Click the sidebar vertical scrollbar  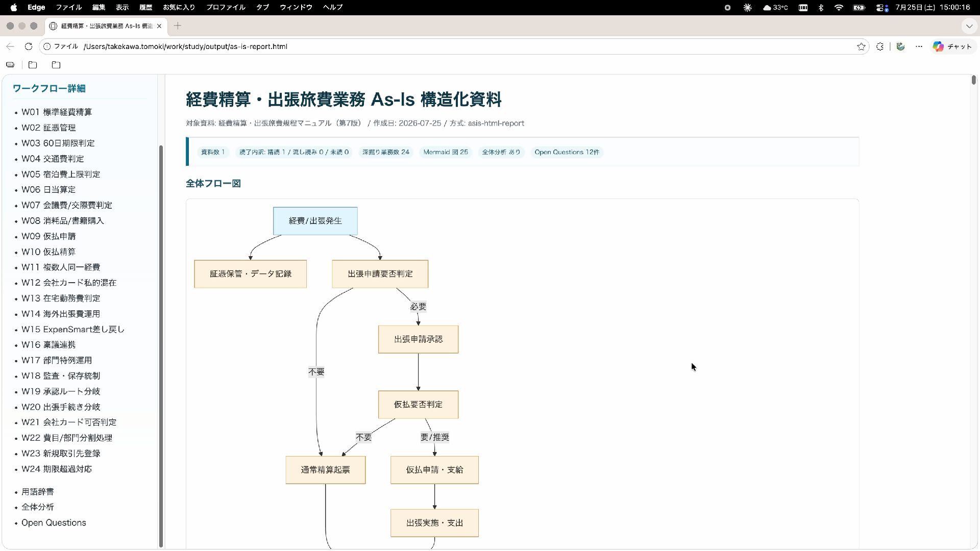click(x=161, y=347)
